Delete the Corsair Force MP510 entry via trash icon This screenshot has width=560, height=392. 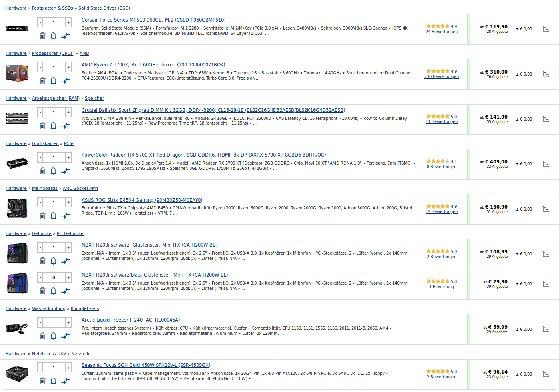coord(42,36)
